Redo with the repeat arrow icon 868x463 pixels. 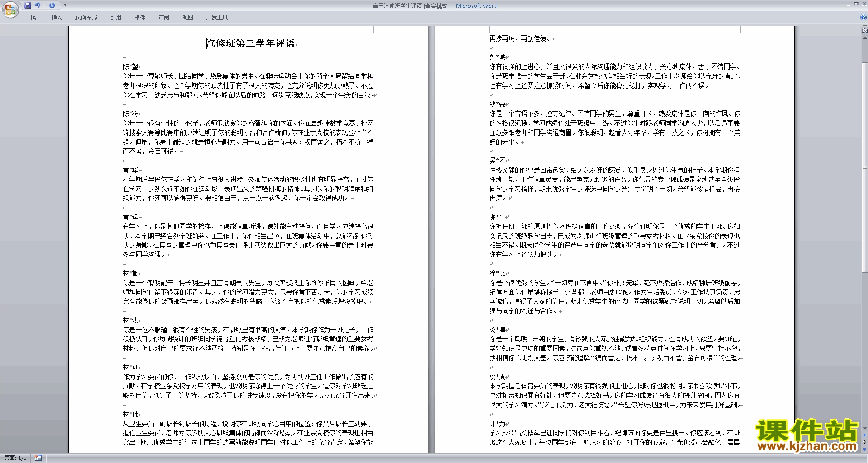(x=52, y=5)
